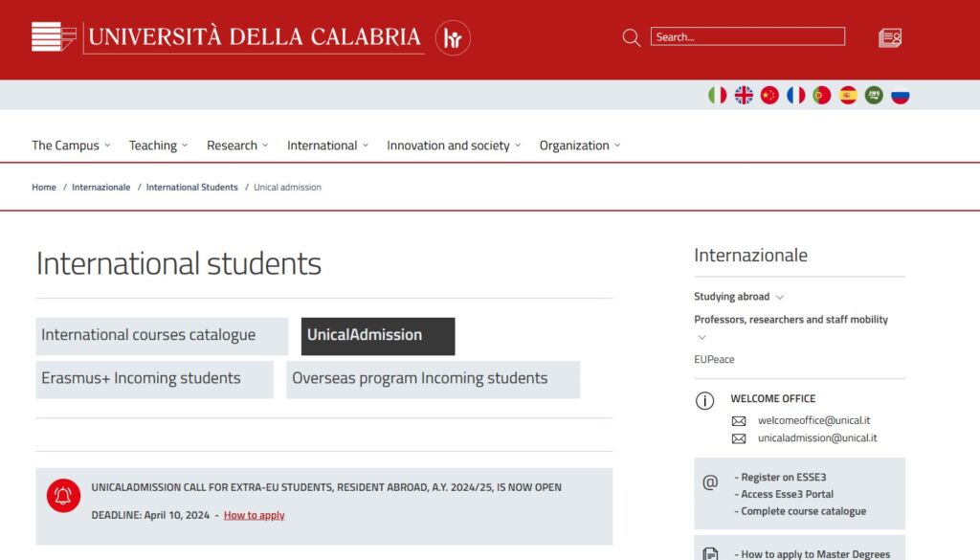Screen dimensions: 980x560
Task: Click the HR excellence logo badge
Action: click(453, 38)
